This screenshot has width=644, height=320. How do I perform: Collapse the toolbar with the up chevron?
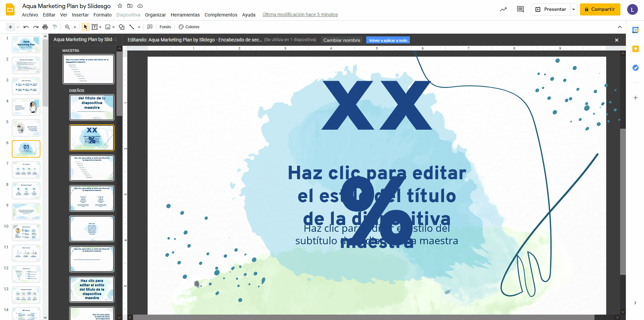click(x=619, y=27)
